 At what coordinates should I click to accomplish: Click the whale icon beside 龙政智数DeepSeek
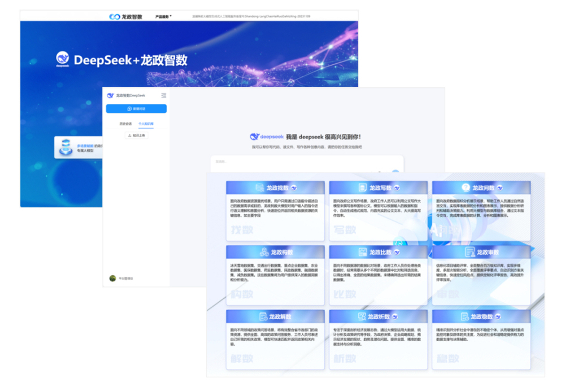(111, 95)
